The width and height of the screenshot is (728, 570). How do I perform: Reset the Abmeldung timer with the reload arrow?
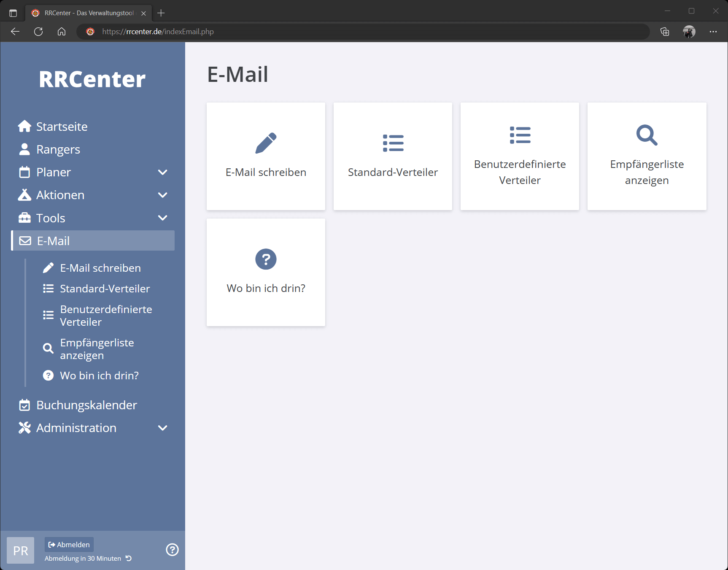[x=128, y=558]
